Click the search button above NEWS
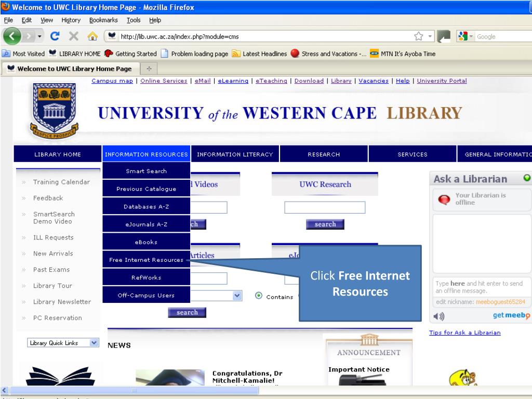Viewport: 532px width, 399px height. [187, 312]
